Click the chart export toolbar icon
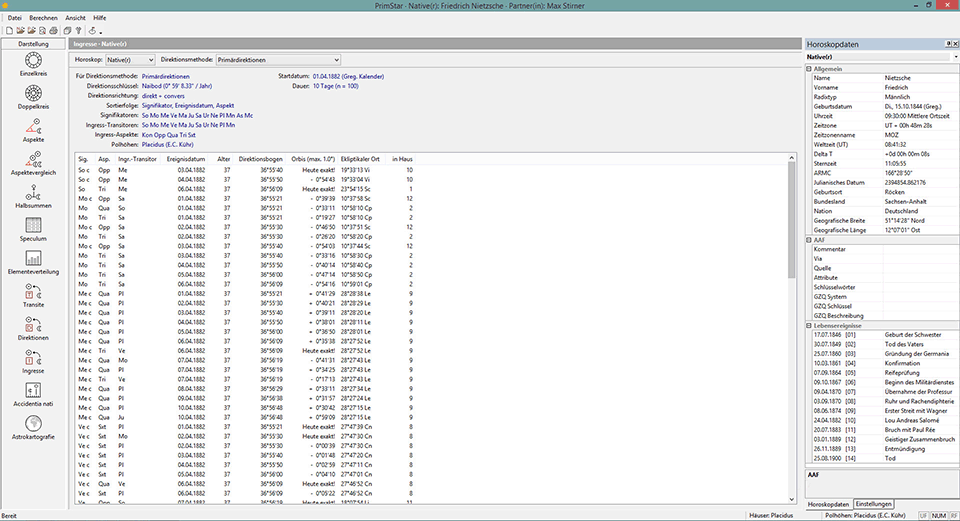This screenshot has width=960, height=521. pos(92,31)
